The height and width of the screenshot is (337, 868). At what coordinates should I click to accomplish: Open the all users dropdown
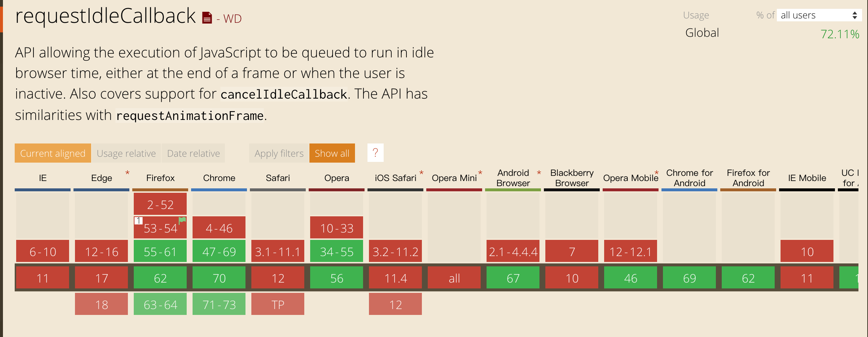(819, 15)
